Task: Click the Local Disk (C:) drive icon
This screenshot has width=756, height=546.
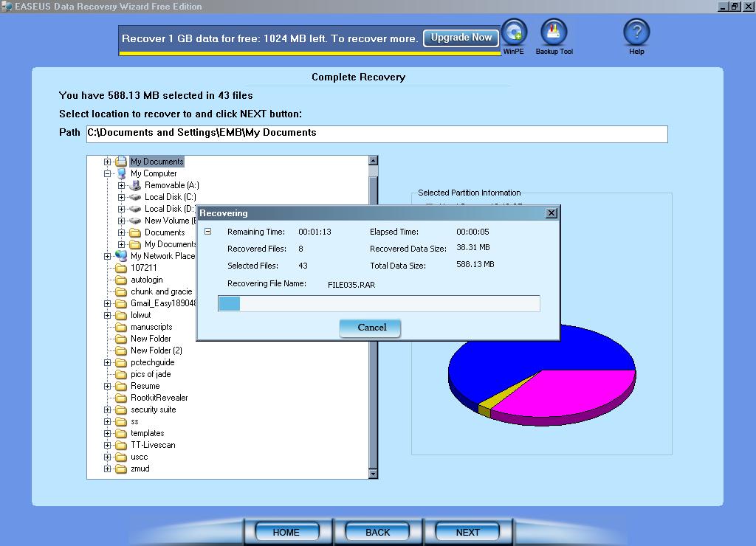Action: (x=136, y=197)
